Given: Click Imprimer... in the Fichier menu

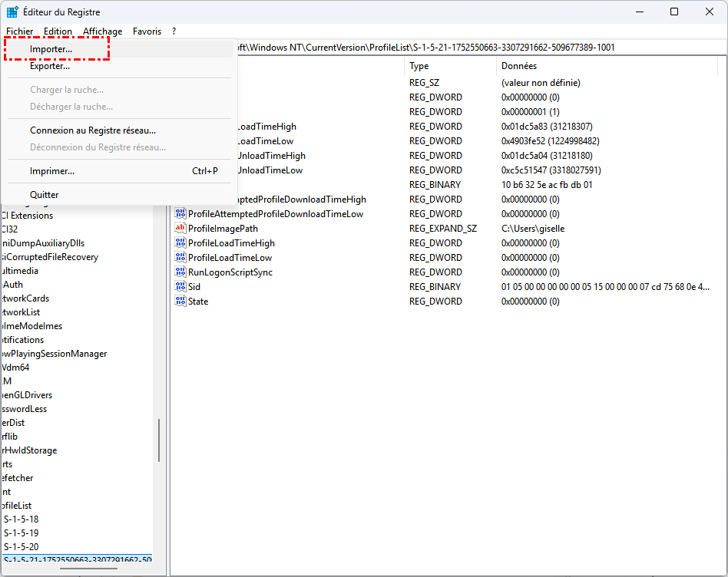Looking at the screenshot, I should click(x=52, y=171).
